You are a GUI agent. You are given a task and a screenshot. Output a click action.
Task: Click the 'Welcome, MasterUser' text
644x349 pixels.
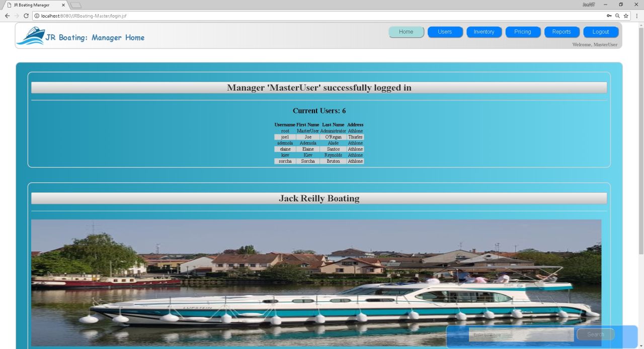click(595, 45)
